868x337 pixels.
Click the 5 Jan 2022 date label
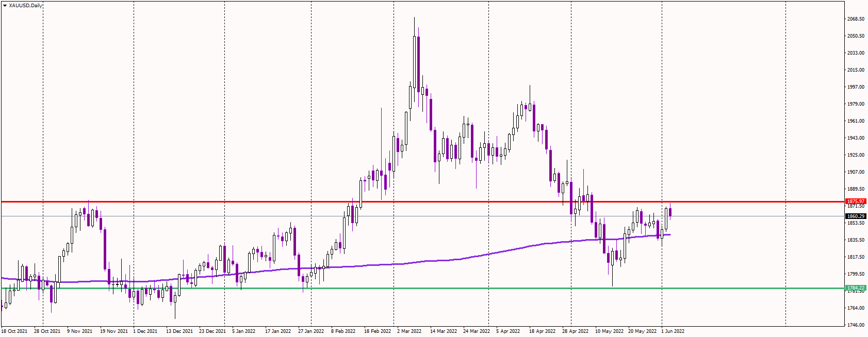tap(243, 331)
